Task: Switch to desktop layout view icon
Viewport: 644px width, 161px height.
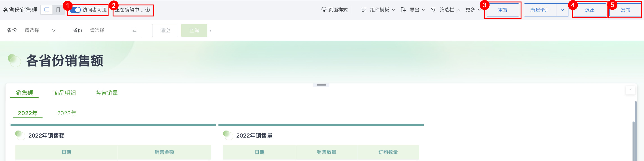Action: click(x=47, y=10)
